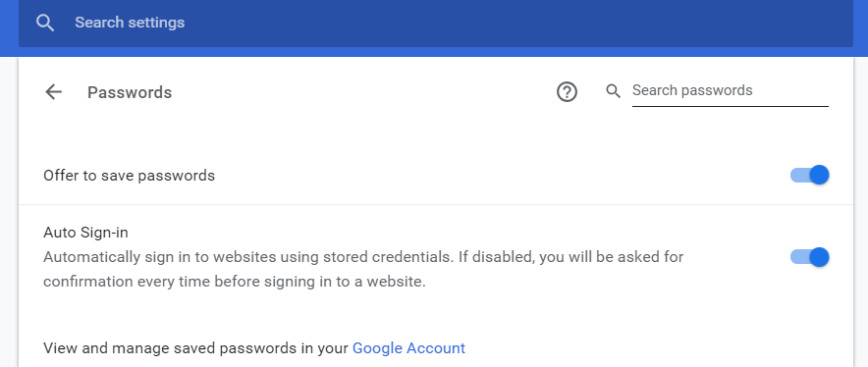
Task: Open the Google Account link
Action: tap(408, 348)
